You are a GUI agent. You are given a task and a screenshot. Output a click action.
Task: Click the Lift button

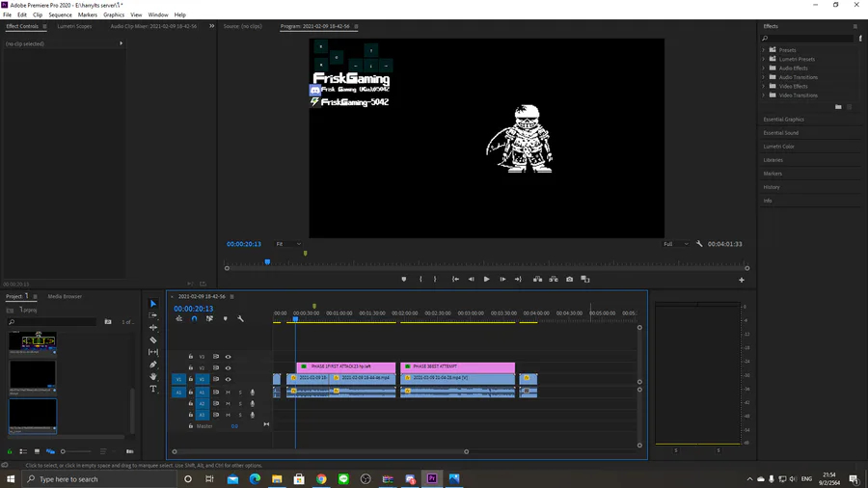[x=537, y=280]
